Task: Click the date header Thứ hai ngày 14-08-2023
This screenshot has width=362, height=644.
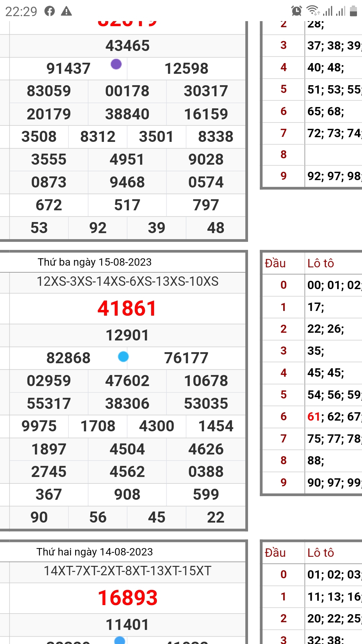Action: 95,552
